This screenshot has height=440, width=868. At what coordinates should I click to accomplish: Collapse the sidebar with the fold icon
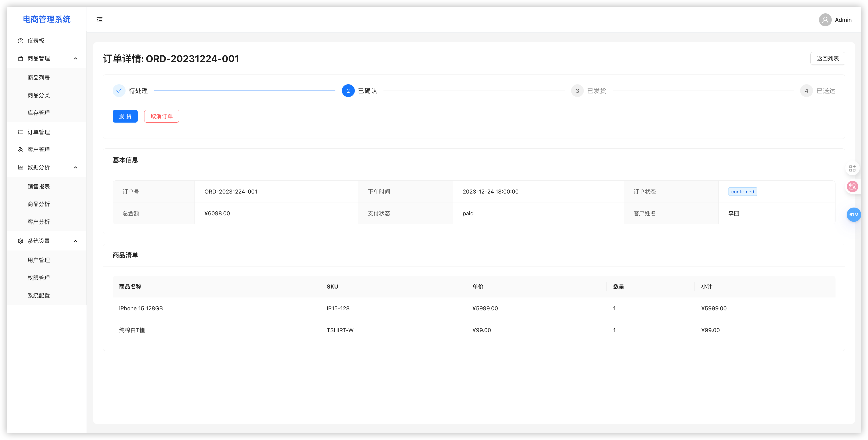click(x=99, y=20)
